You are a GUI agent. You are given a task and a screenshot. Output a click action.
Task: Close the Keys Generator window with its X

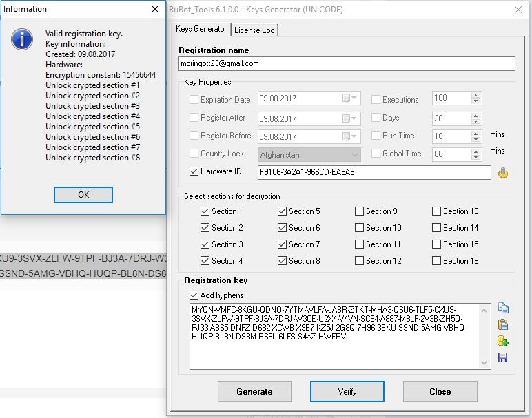coord(517,10)
